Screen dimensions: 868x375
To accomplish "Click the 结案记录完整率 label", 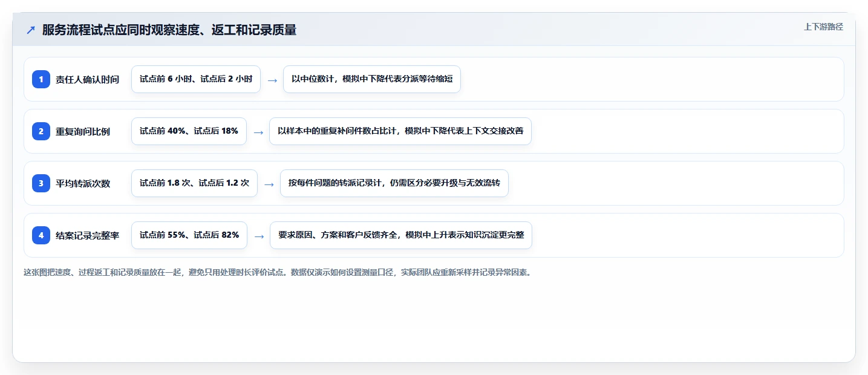I will (x=88, y=235).
